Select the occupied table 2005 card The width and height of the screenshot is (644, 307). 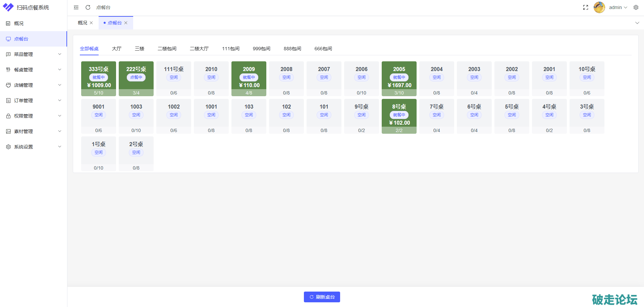(399, 78)
